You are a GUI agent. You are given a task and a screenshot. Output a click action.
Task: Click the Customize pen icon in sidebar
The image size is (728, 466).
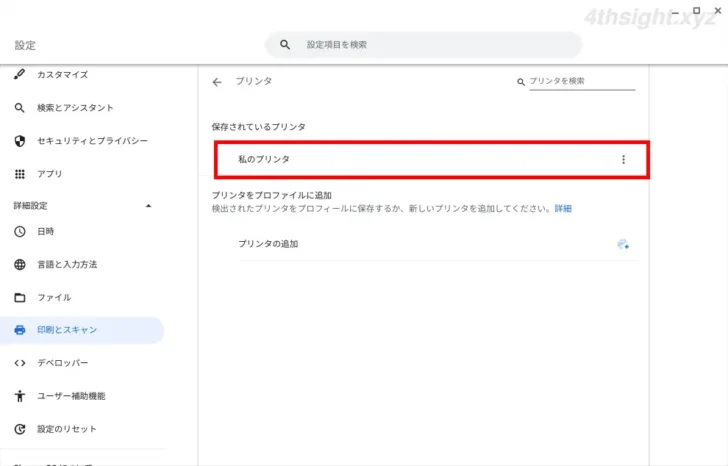point(20,74)
